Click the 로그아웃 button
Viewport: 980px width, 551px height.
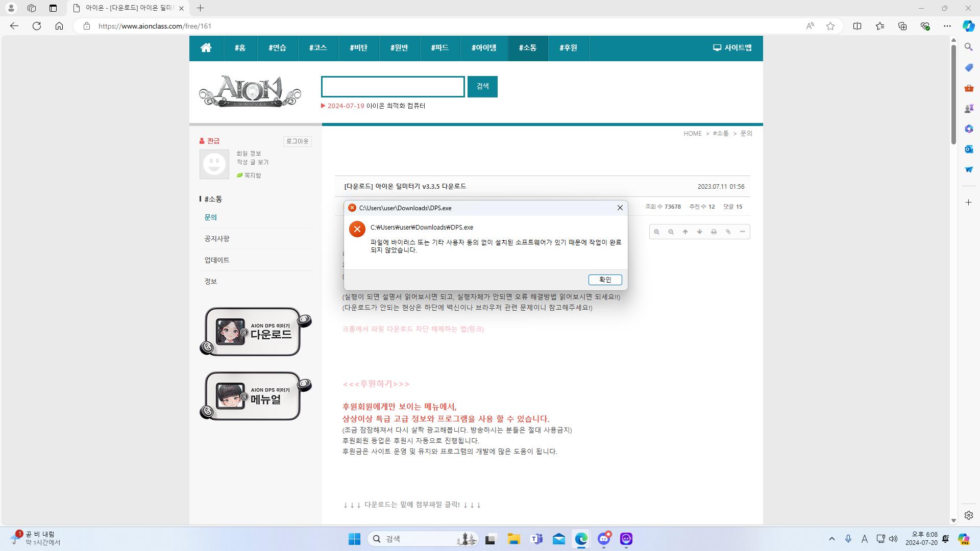(x=298, y=141)
